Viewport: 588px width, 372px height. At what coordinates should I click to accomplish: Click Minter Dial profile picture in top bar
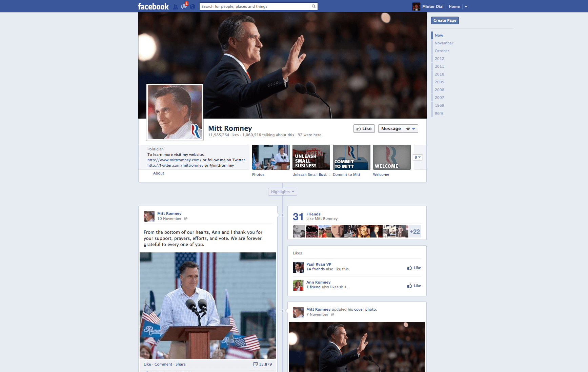point(416,6)
